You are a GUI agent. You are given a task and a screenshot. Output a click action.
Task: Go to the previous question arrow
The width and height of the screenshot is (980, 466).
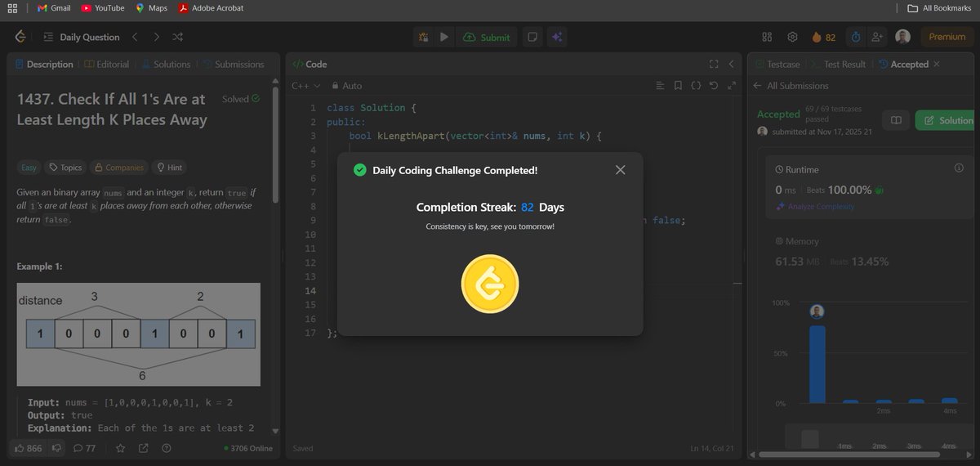(x=136, y=37)
